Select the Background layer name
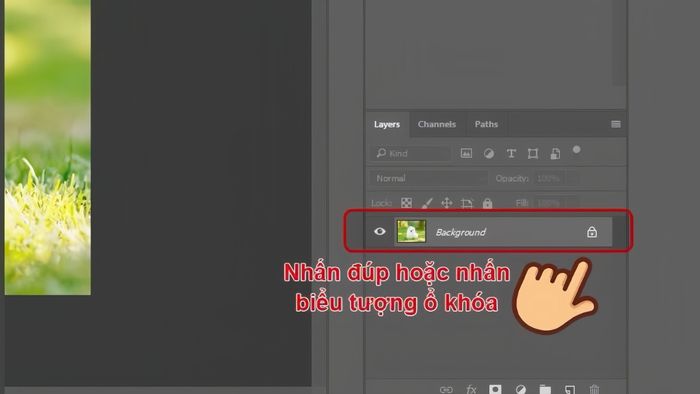700x394 pixels. coord(461,232)
